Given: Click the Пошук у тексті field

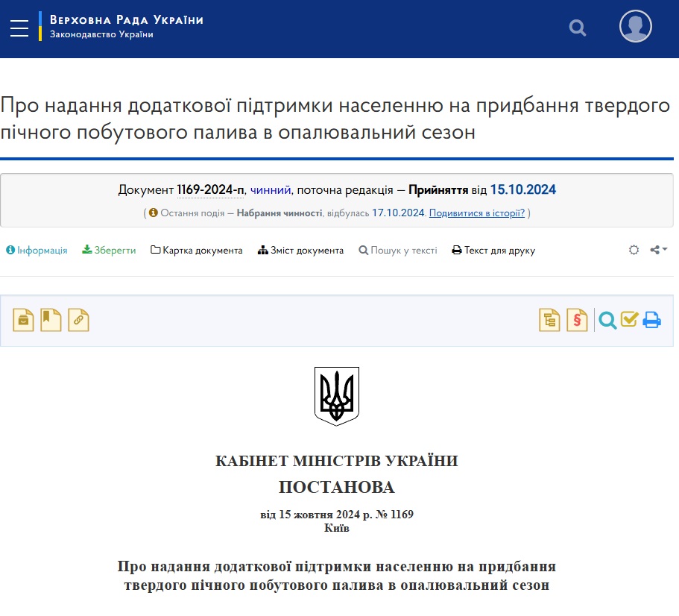Looking at the screenshot, I should pos(398,251).
